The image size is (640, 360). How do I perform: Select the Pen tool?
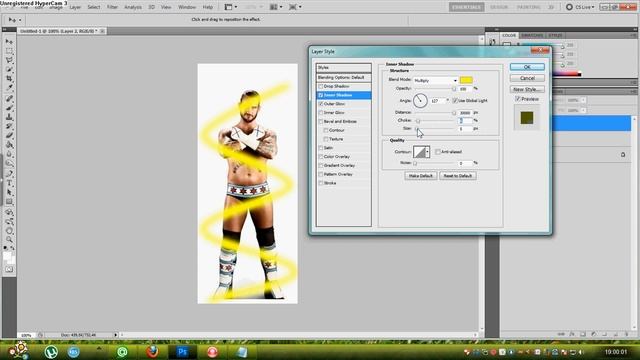[9, 174]
